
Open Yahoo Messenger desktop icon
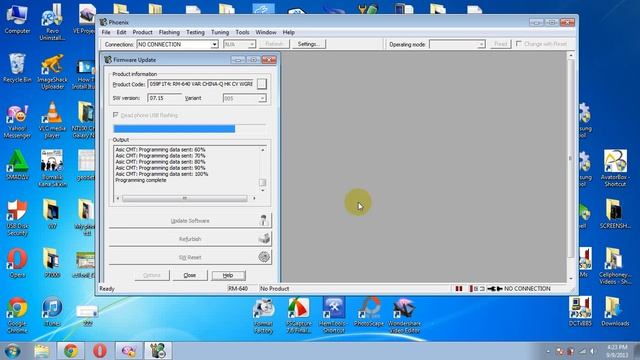(x=17, y=121)
